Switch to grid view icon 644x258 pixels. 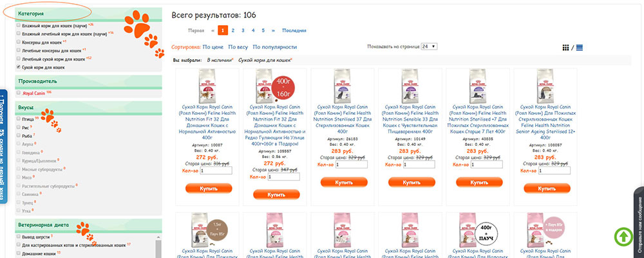565,48
